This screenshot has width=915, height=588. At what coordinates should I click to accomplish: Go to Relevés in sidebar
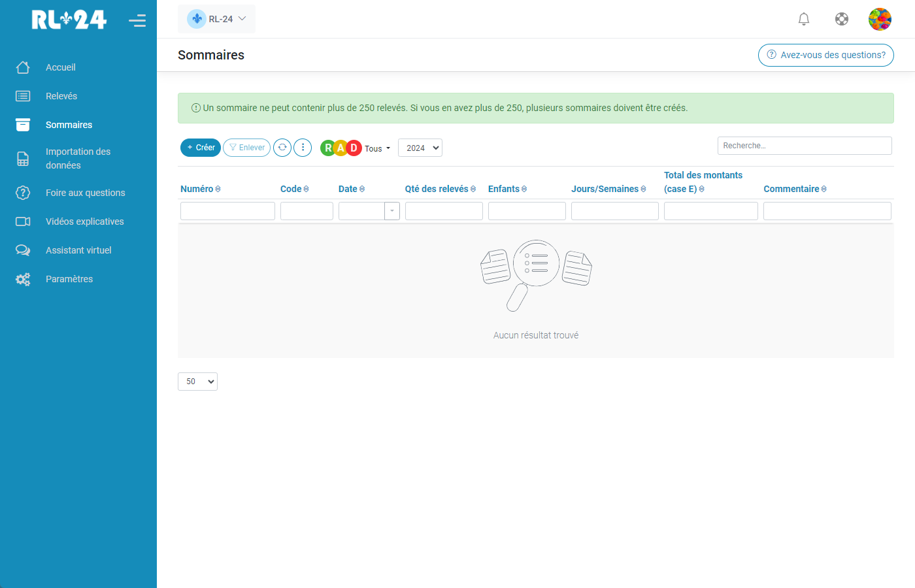coord(61,96)
